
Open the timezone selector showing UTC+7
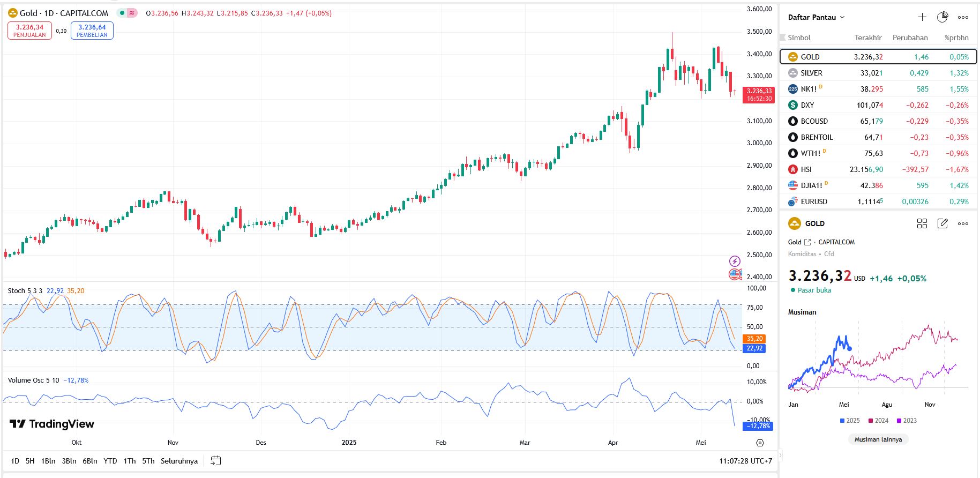tap(745, 461)
